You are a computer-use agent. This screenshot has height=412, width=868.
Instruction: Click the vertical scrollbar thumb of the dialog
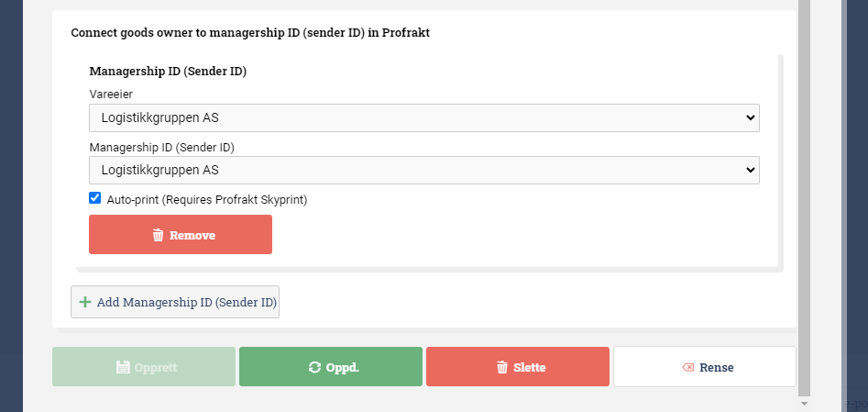(x=805, y=197)
